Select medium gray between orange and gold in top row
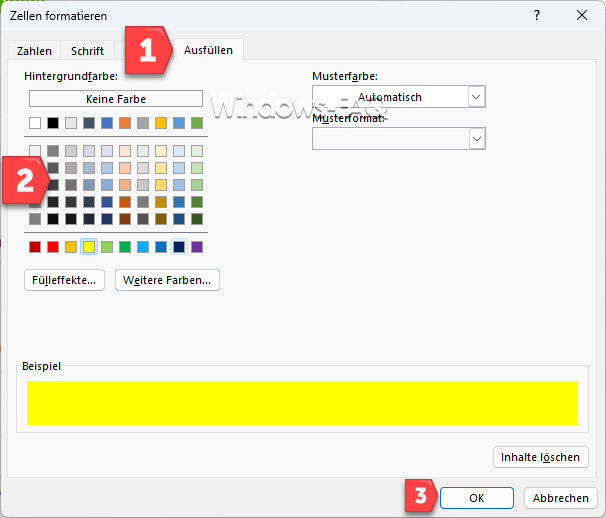Image resolution: width=606 pixels, height=518 pixels. coord(143,123)
